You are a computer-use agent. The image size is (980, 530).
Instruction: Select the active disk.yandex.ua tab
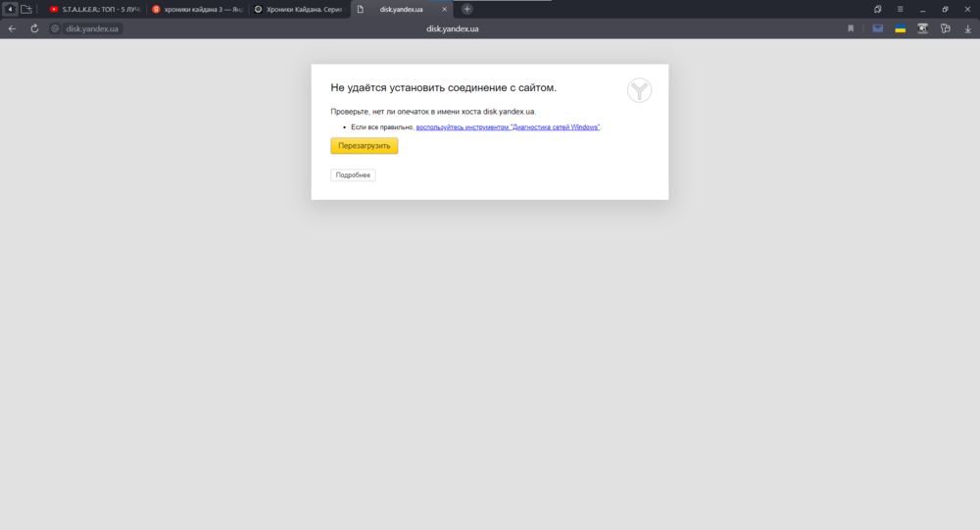[x=401, y=10]
